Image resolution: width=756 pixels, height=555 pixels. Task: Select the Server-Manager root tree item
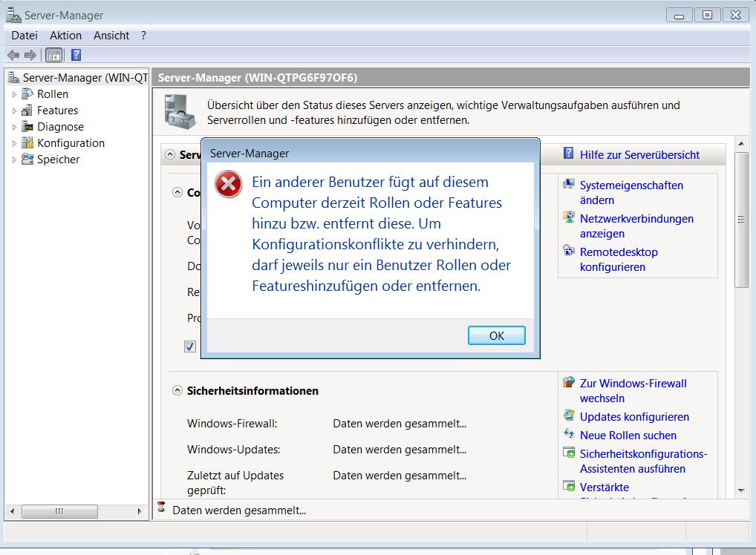pos(85,78)
